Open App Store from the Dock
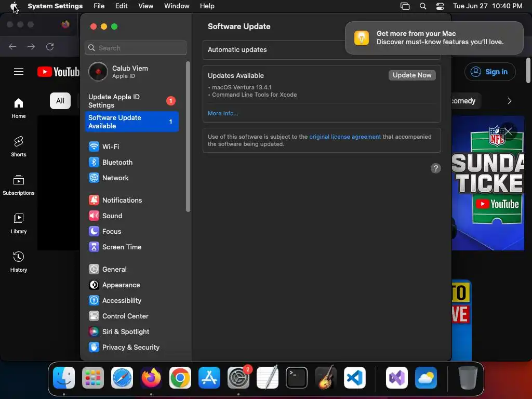The width and height of the screenshot is (532, 399). 209,378
